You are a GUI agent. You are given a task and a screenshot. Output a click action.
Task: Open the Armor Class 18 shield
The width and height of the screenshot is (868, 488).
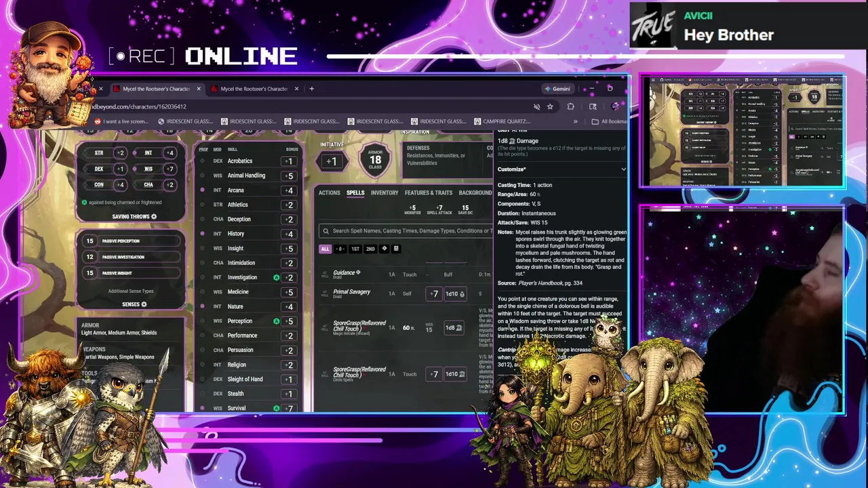pos(375,161)
